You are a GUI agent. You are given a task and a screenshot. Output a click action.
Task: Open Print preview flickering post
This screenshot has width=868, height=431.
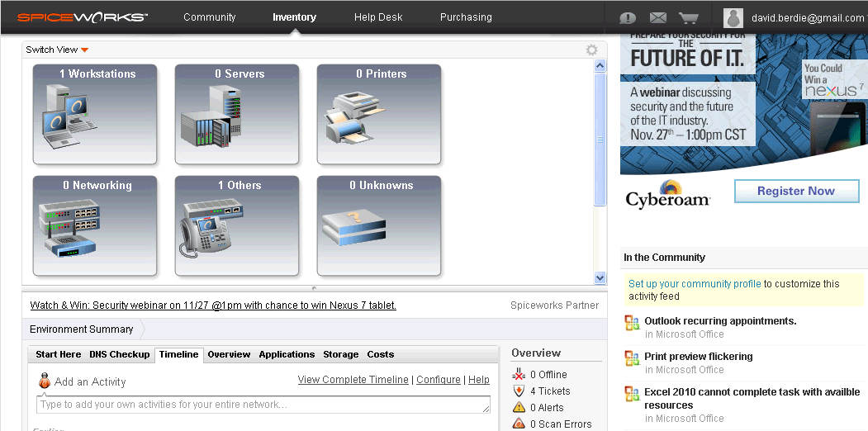pos(698,357)
